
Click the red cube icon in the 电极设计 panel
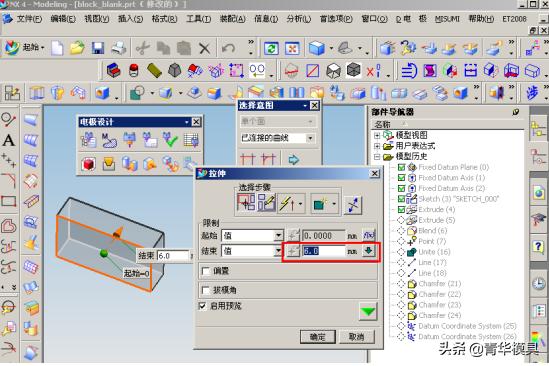point(88,164)
